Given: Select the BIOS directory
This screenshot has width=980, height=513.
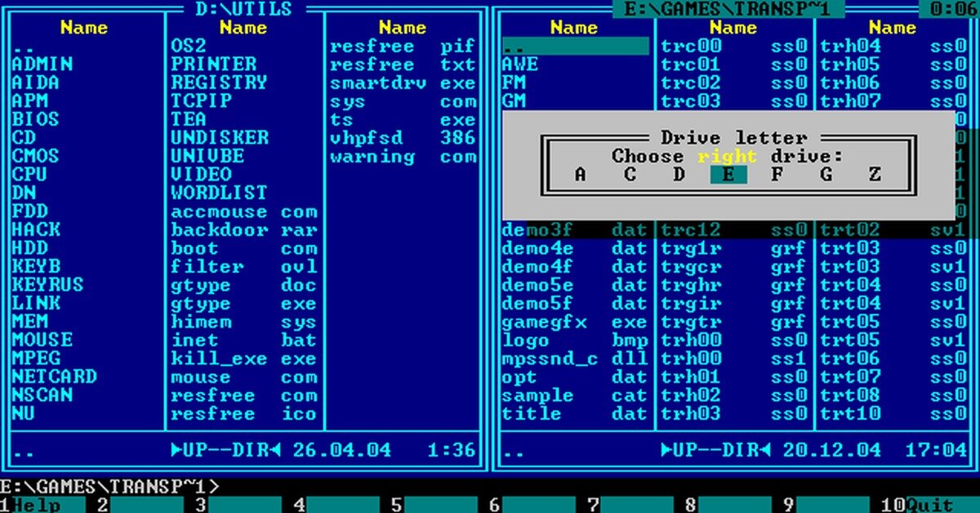Looking at the screenshot, I should click(86, 119).
